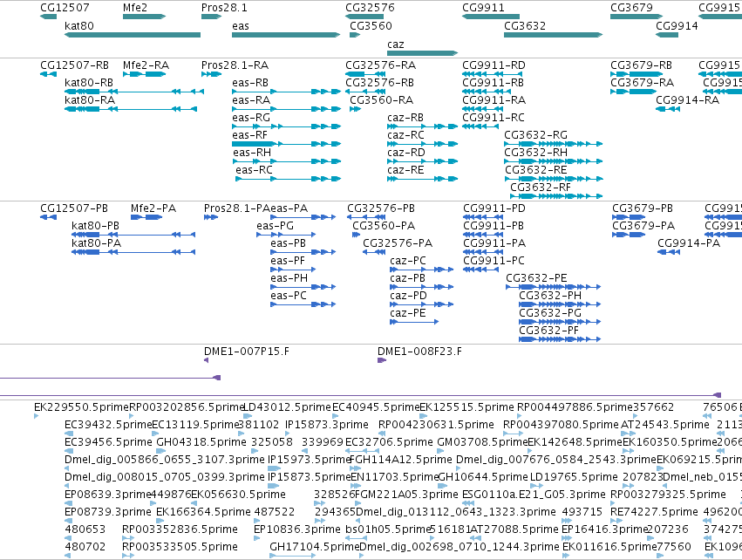Select the CG3632-RF transcript label
The height and width of the screenshot is (560, 742).
point(541,188)
